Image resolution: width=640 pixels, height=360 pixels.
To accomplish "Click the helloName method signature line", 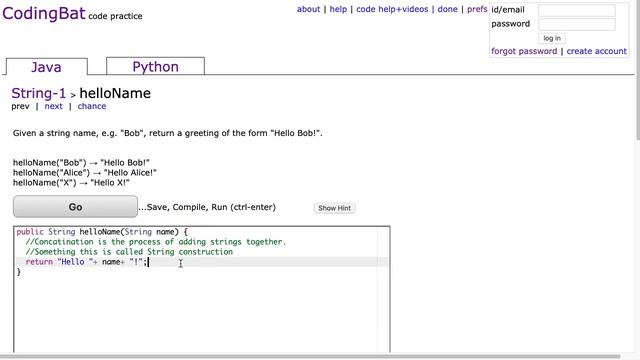I will point(102,232).
